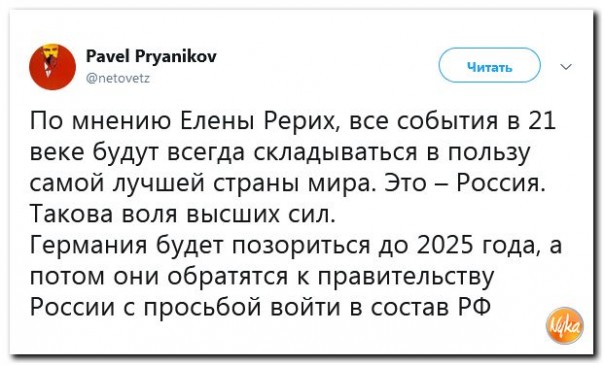Click the orange Мука watermark logo
604x365 pixels.
pos(565,325)
